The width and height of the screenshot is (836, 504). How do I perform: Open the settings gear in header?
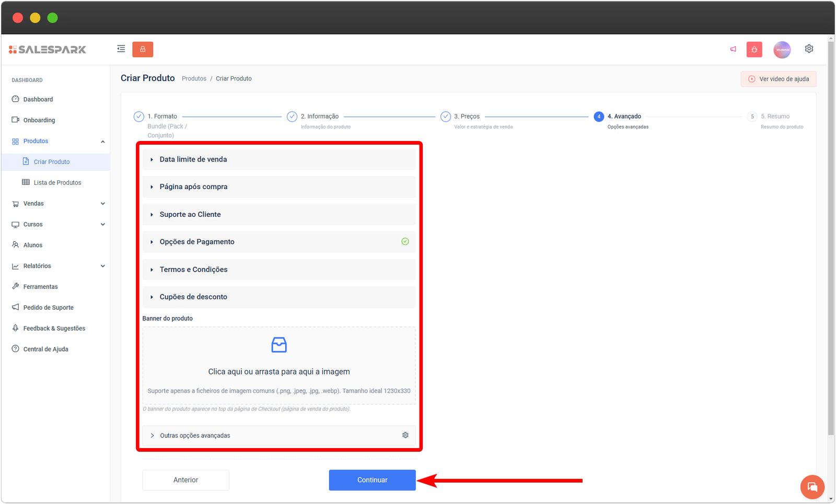coord(809,49)
